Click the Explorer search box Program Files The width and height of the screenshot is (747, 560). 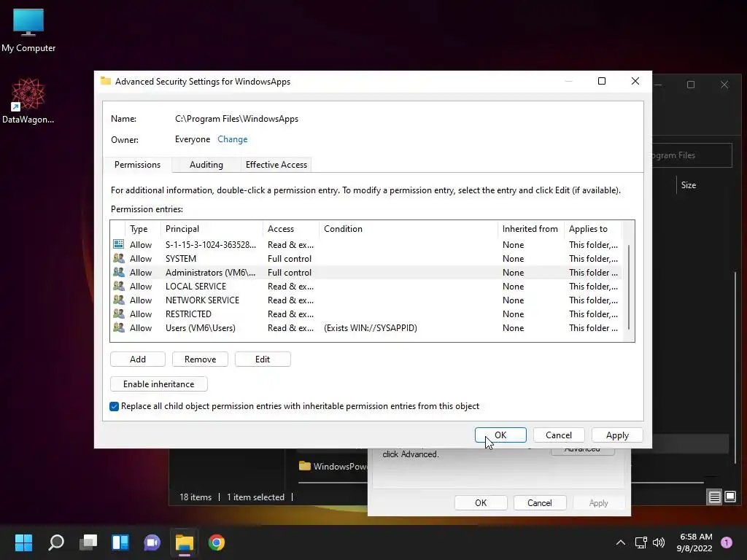[x=692, y=155]
